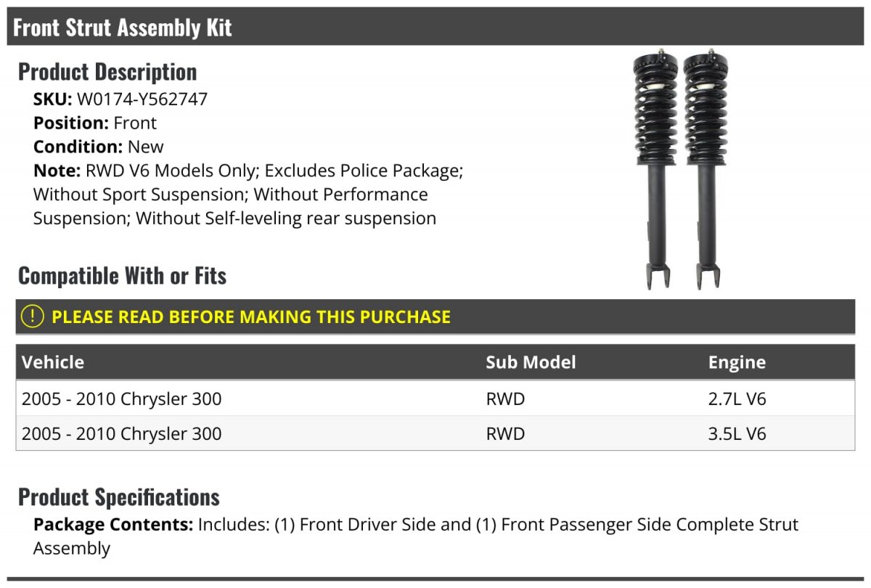This screenshot has height=588, width=871.
Task: Click the 2.7L V6 engine cell
Action: (x=737, y=399)
